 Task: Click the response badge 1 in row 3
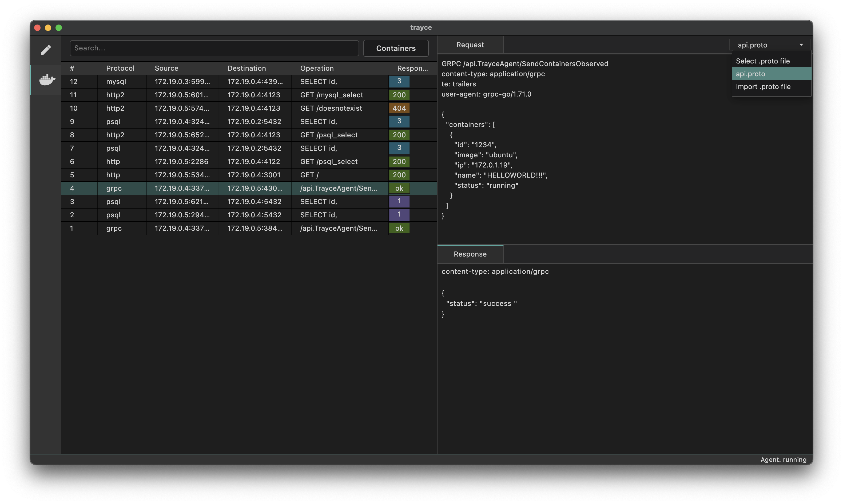399,201
